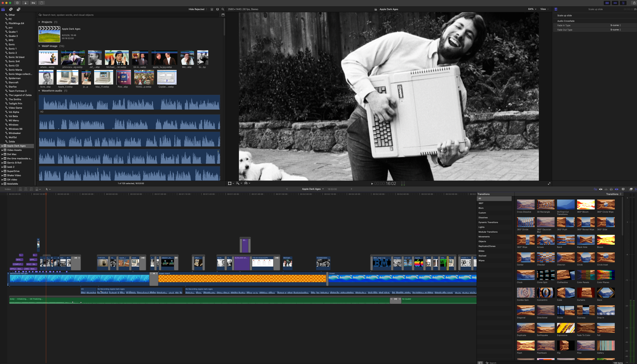Append selected clip to the storyline

31,189
